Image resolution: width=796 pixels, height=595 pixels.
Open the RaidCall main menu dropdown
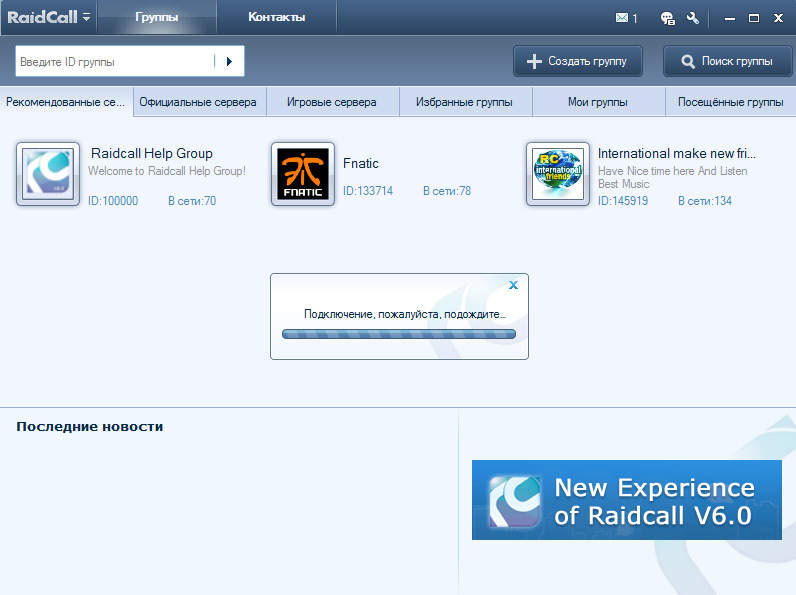[x=48, y=17]
